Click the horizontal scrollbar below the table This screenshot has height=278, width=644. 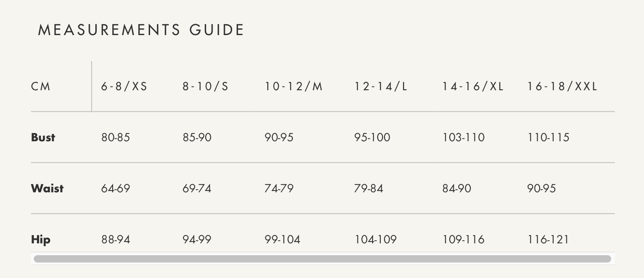[x=322, y=259]
